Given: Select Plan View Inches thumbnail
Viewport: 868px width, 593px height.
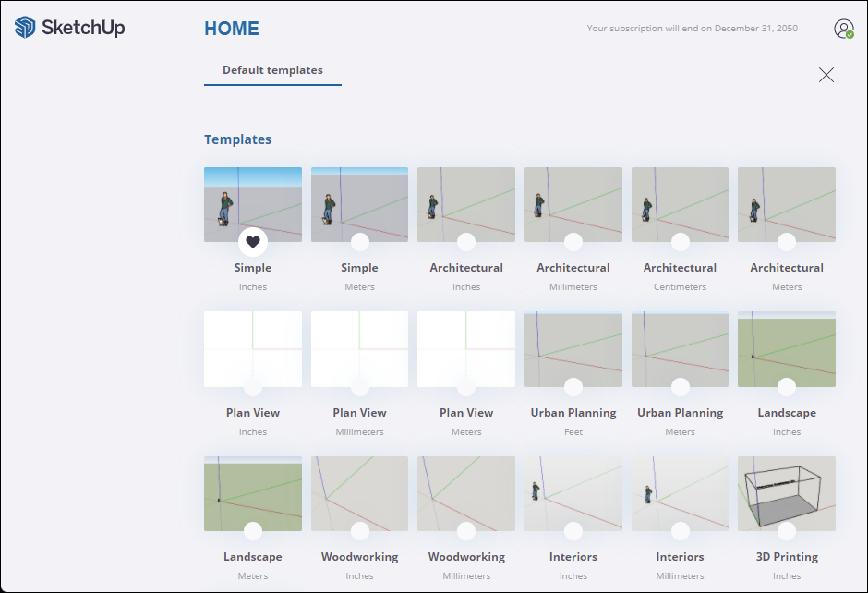Looking at the screenshot, I should coord(253,347).
